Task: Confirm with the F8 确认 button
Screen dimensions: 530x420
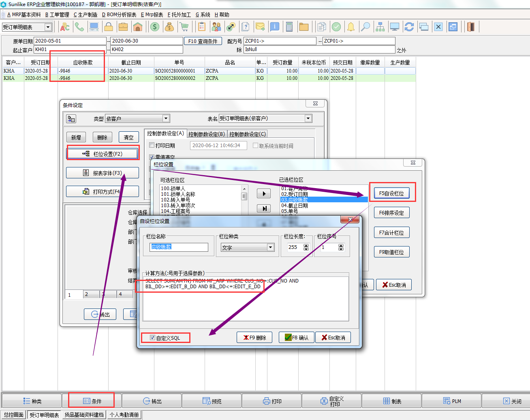Action: pyautogui.click(x=297, y=337)
